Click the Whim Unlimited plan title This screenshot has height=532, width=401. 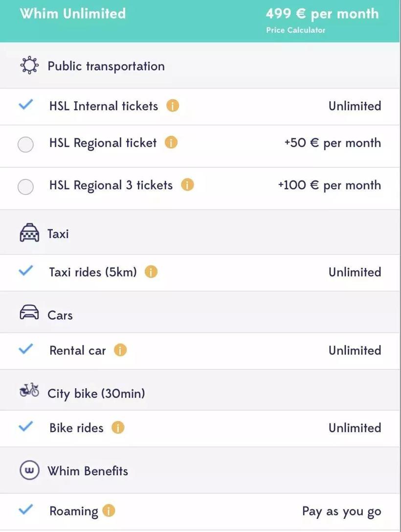tap(73, 14)
